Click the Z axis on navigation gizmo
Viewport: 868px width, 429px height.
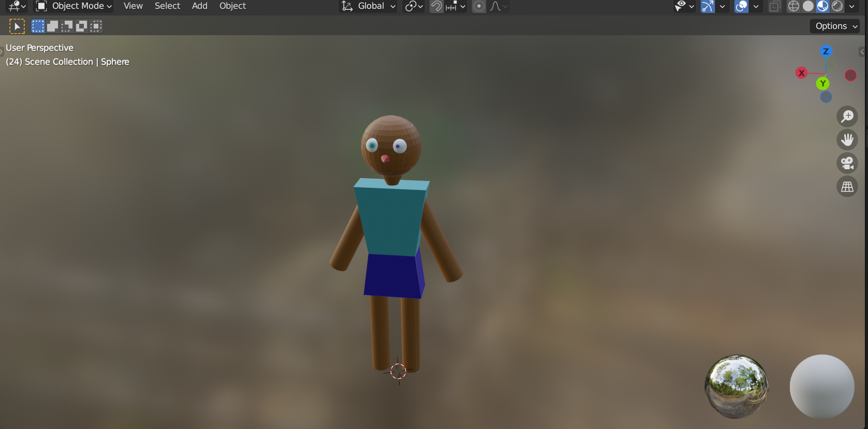[826, 51]
